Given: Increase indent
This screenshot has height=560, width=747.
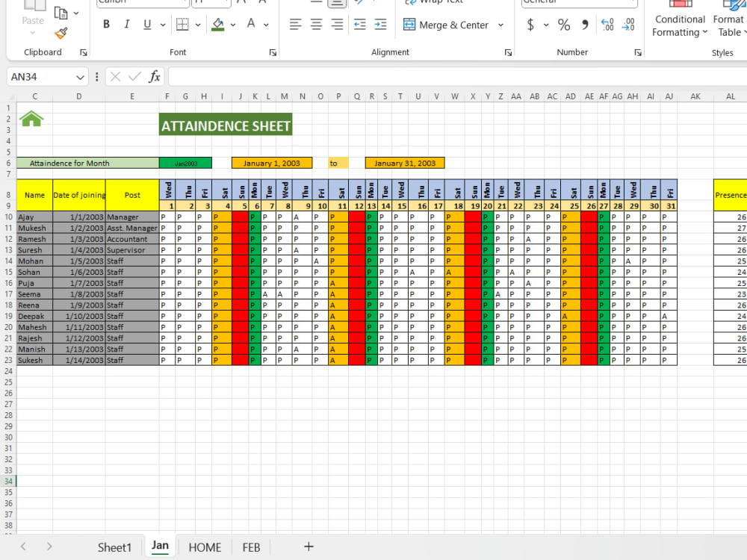Looking at the screenshot, I should [x=381, y=25].
